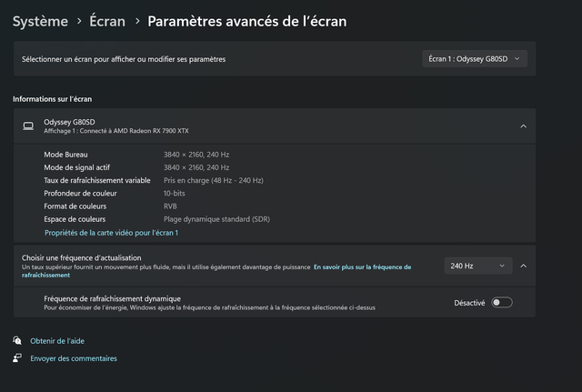This screenshot has width=582, height=392.
Task: Click Mode de signal actif label
Action: pos(76,167)
